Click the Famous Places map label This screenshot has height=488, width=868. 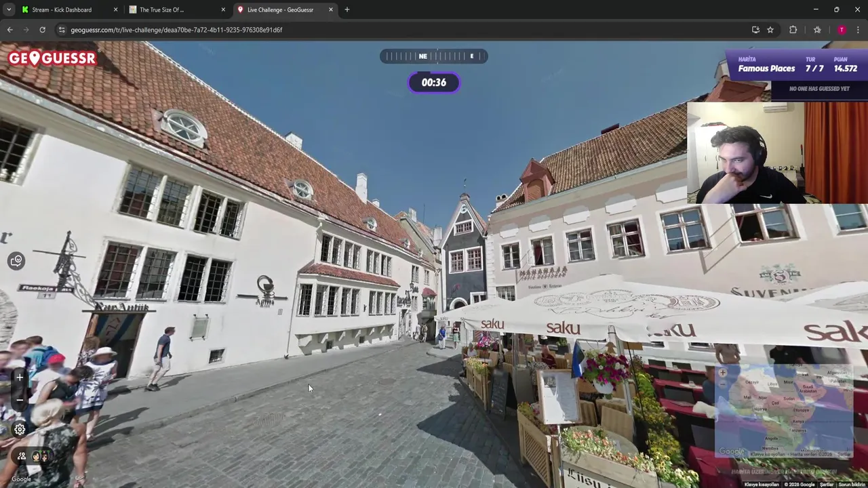click(x=766, y=68)
